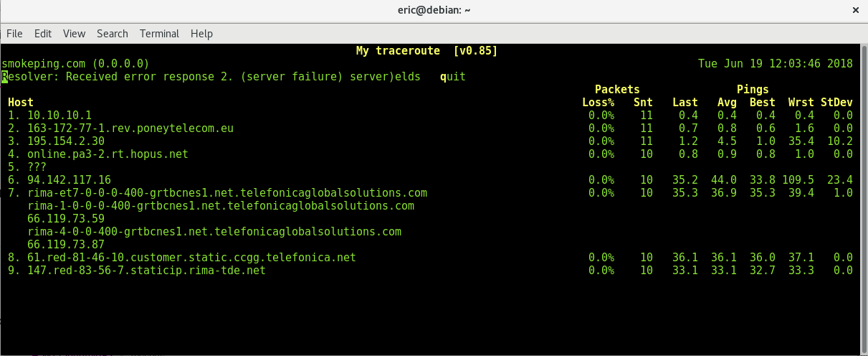The width and height of the screenshot is (868, 356).
Task: Click worst ping 1.6 for hop 2
Action: tap(804, 128)
